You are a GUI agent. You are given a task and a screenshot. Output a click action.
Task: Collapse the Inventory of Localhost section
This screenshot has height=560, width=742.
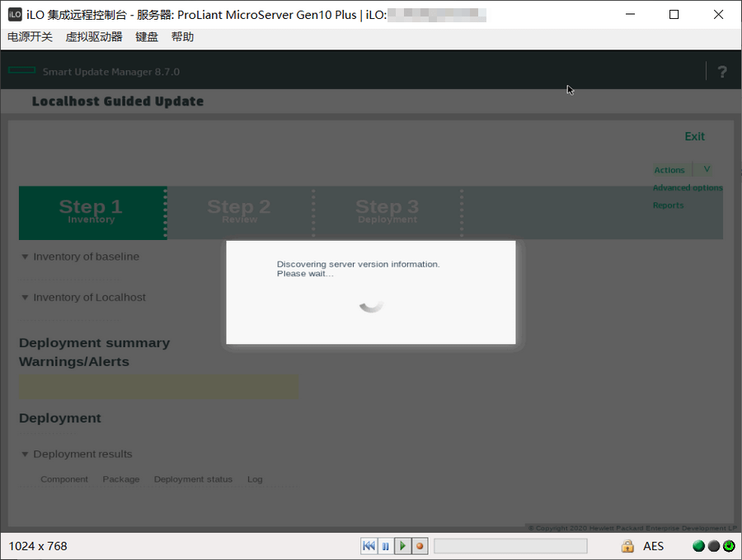[x=25, y=298]
